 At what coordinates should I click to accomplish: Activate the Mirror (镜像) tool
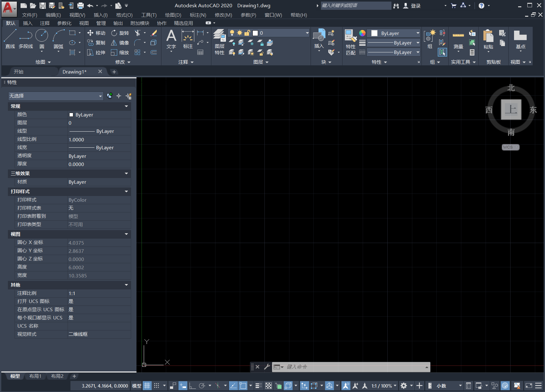click(x=120, y=43)
